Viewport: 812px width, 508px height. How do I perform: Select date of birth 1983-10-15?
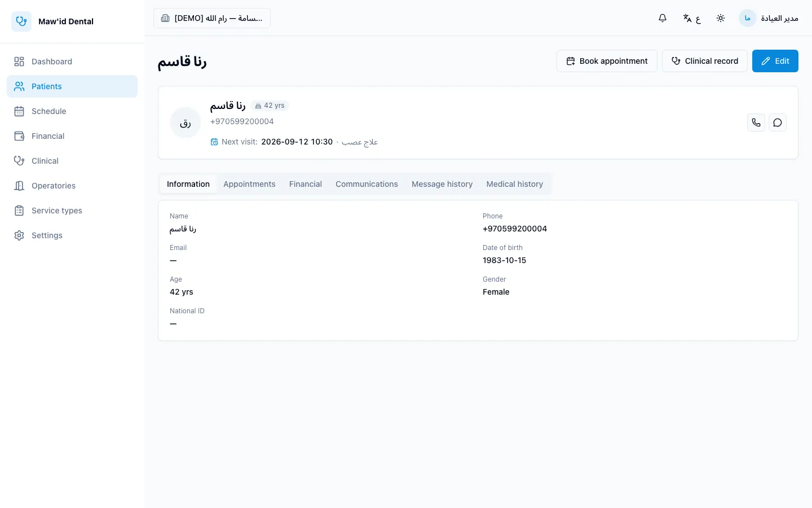[504, 260]
